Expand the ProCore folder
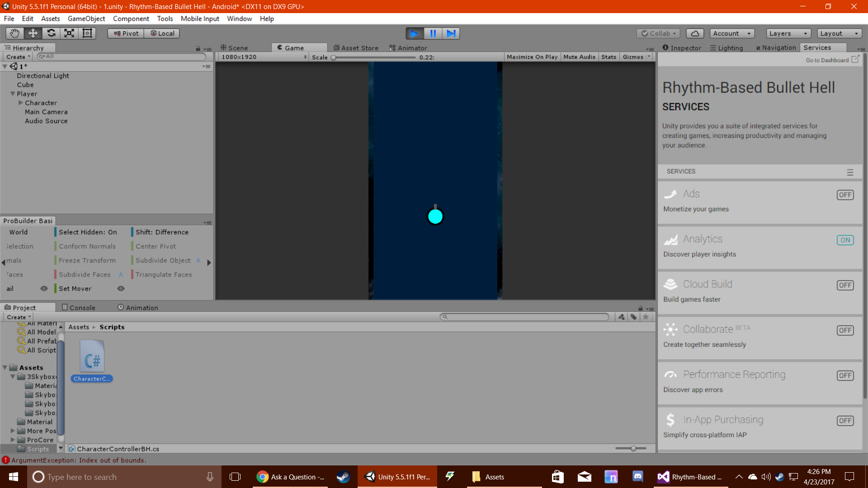Screen dimensions: 868x488 click(x=13, y=440)
